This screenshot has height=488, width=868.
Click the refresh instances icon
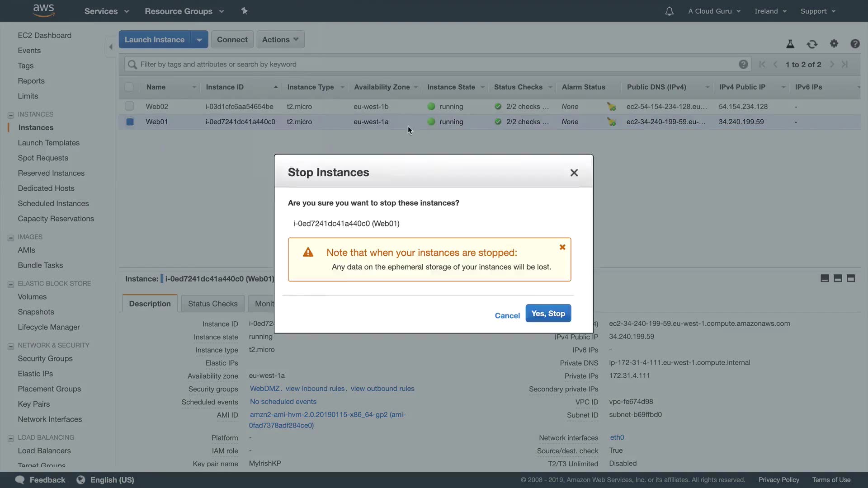click(812, 44)
